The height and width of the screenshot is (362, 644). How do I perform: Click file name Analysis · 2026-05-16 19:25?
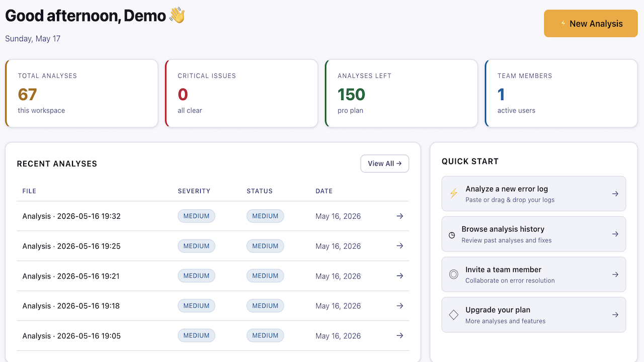[x=71, y=246]
